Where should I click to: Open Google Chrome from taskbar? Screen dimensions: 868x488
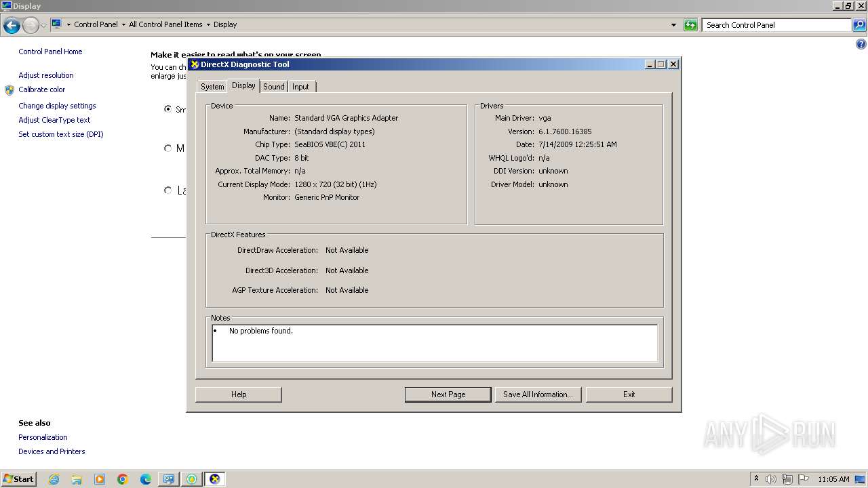click(x=123, y=479)
